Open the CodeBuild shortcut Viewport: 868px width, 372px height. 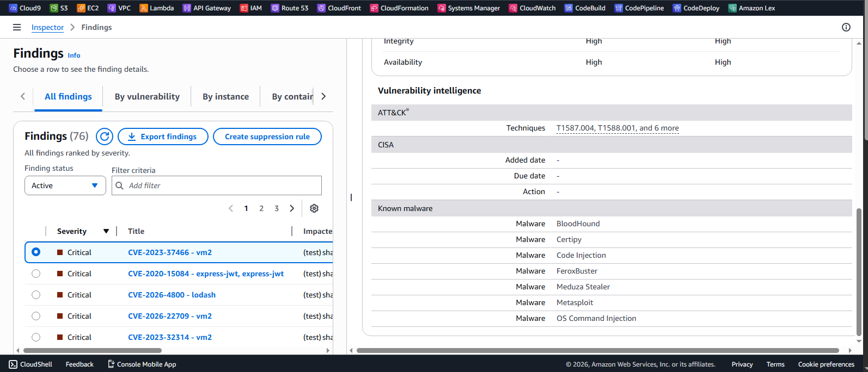[585, 8]
